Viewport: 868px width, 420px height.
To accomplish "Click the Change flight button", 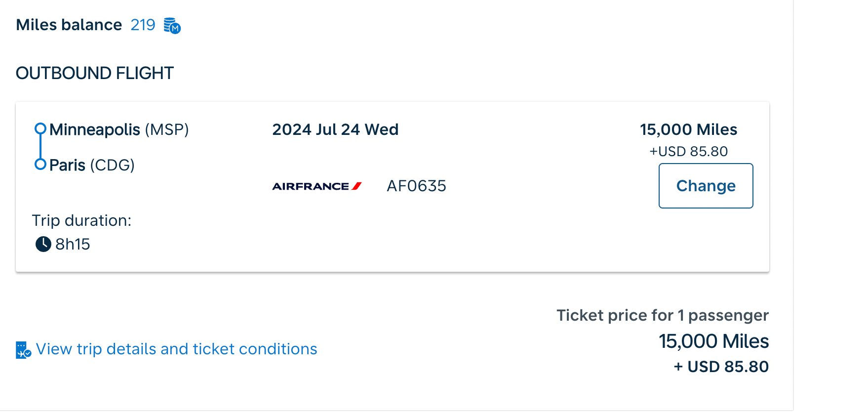I will point(706,186).
